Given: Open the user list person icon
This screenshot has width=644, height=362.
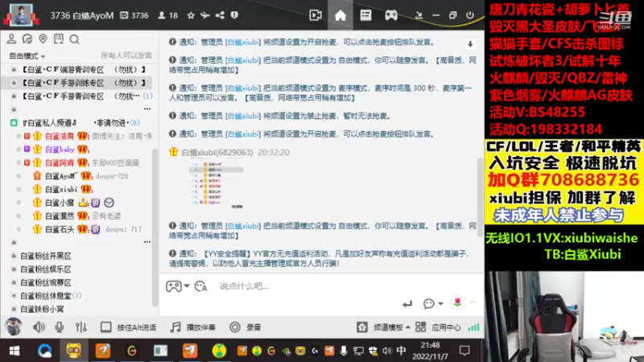Looking at the screenshot, I should tap(11, 39).
